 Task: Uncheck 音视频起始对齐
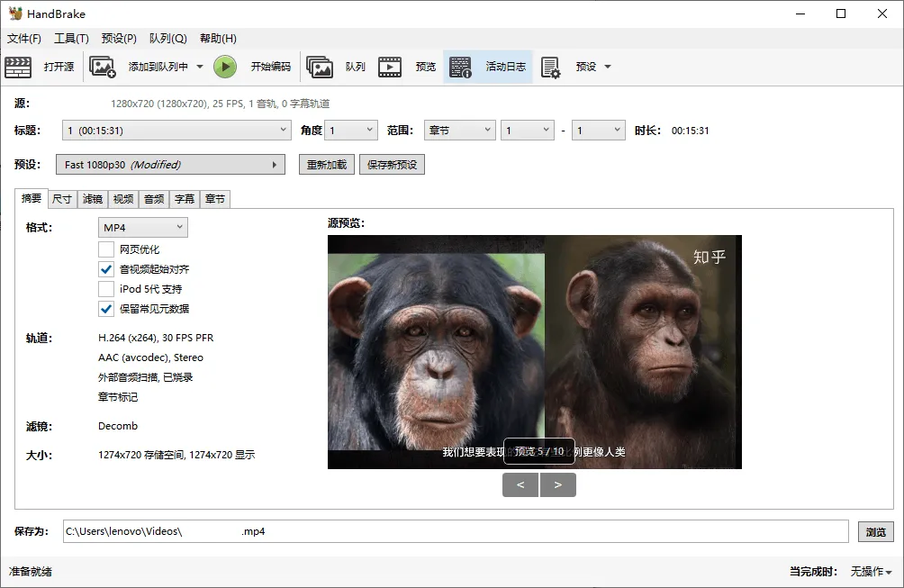click(x=106, y=268)
